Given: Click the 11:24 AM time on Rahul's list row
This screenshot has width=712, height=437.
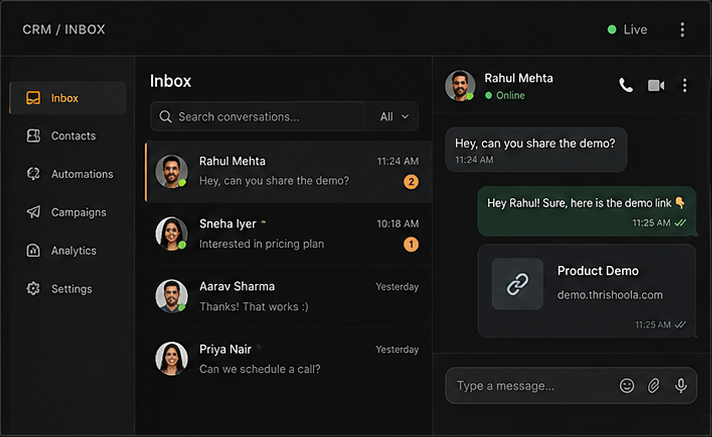Looking at the screenshot, I should tap(398, 161).
